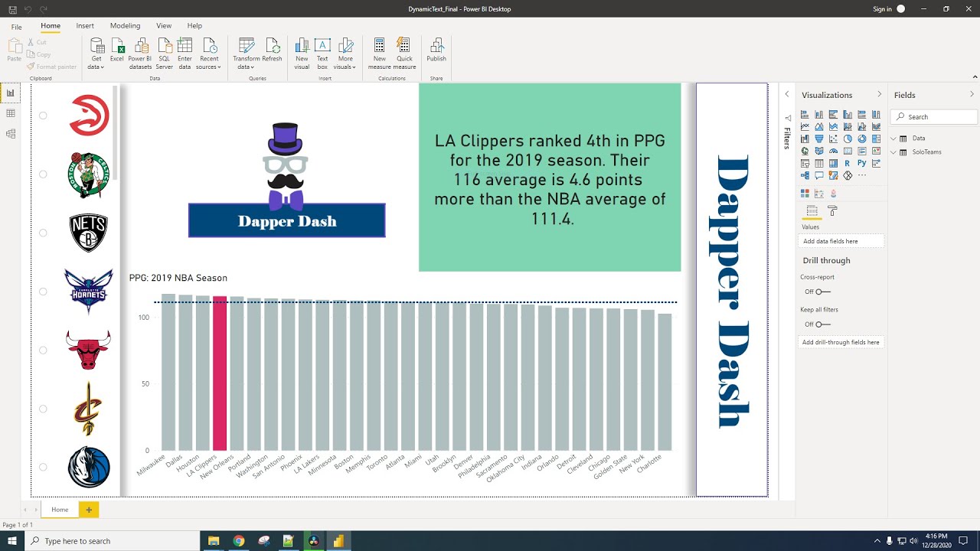The height and width of the screenshot is (551, 980).
Task: Connect to SQL Server
Action: 165,54
